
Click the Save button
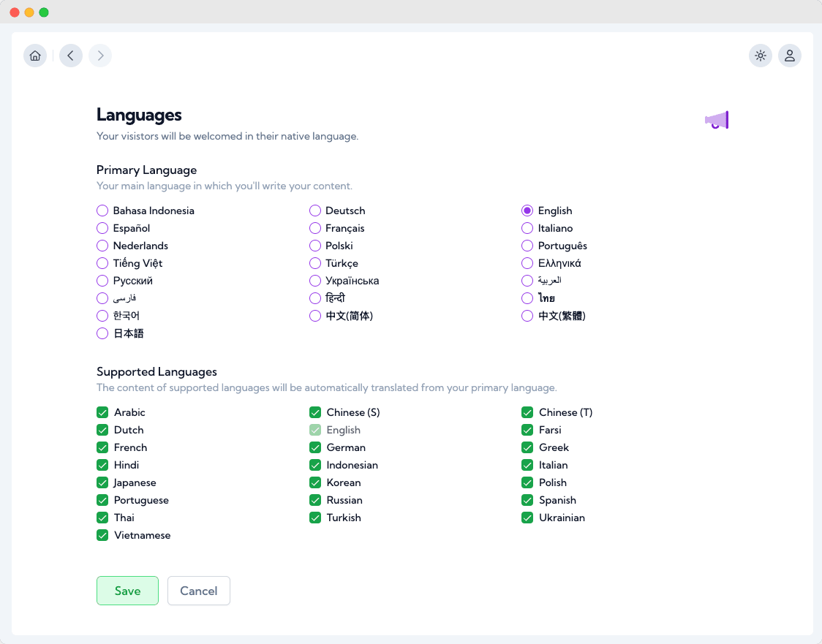click(x=127, y=591)
